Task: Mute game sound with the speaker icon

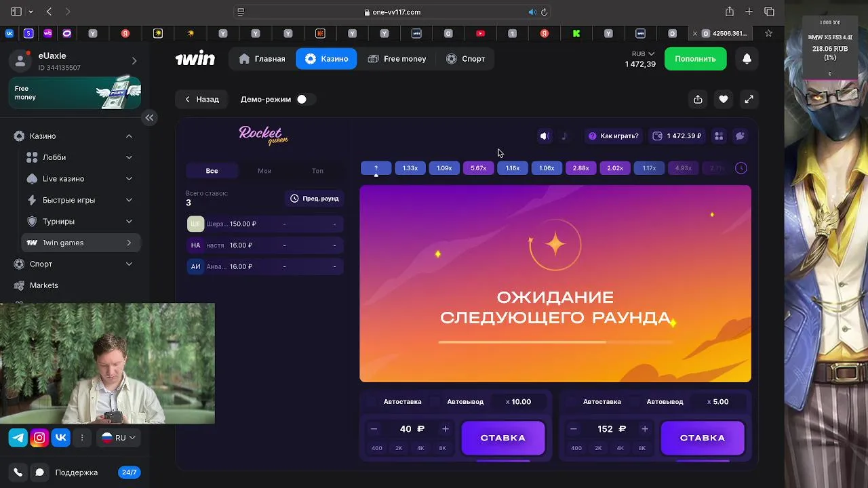Action: [545, 136]
